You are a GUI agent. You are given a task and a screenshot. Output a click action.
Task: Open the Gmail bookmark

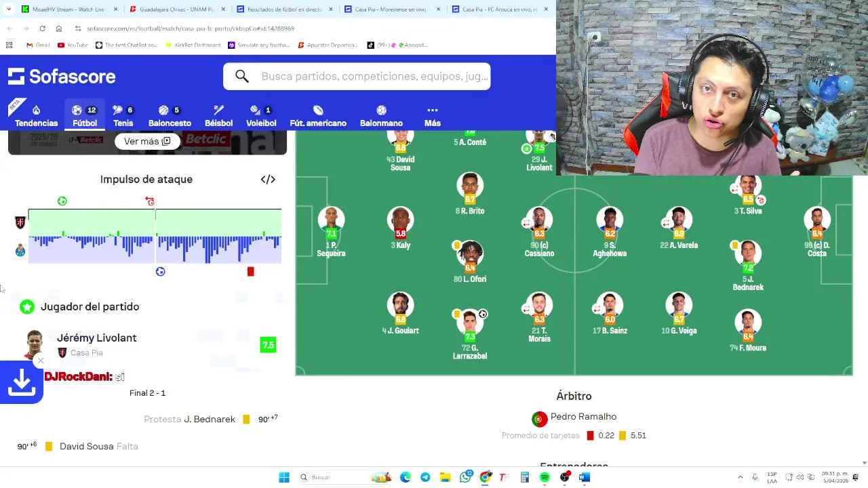pyautogui.click(x=38, y=45)
